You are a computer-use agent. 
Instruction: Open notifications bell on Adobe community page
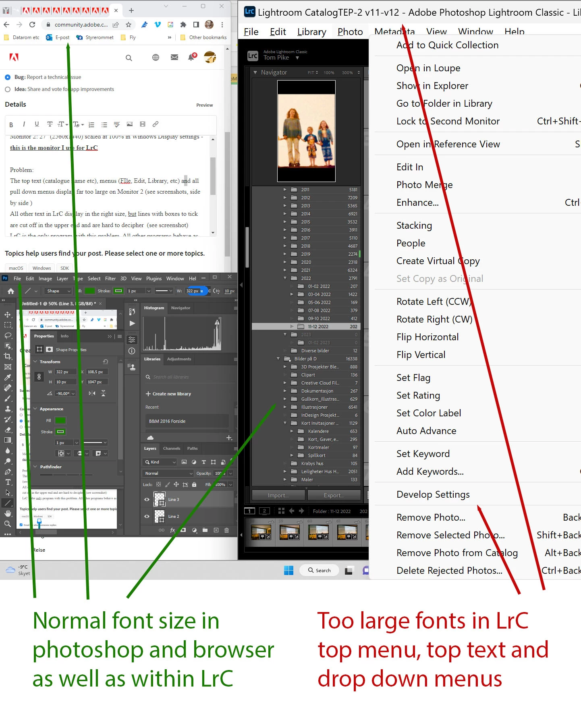click(x=191, y=57)
